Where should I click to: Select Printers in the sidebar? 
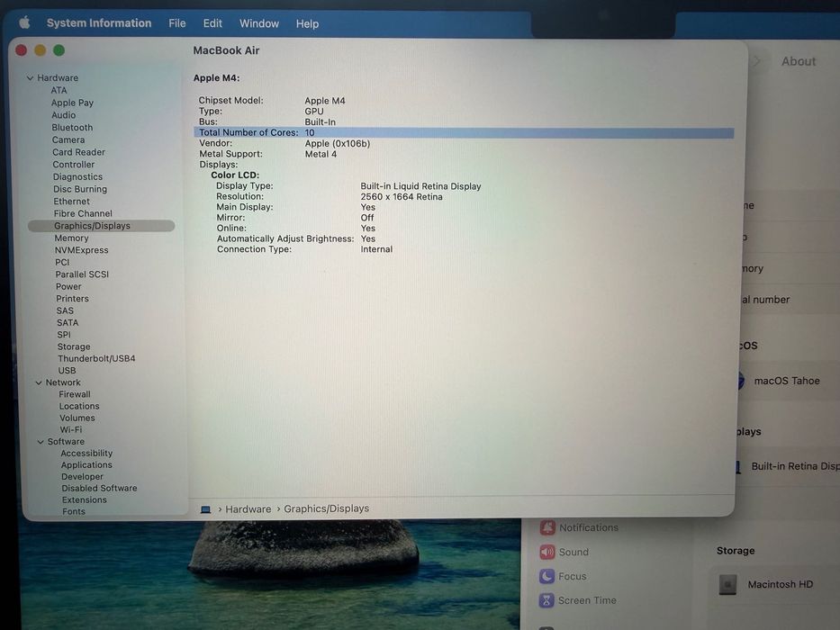click(x=72, y=299)
